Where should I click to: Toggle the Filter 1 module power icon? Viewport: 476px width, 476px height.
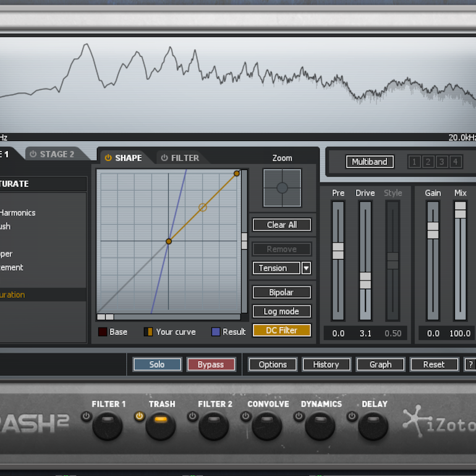click(x=86, y=417)
